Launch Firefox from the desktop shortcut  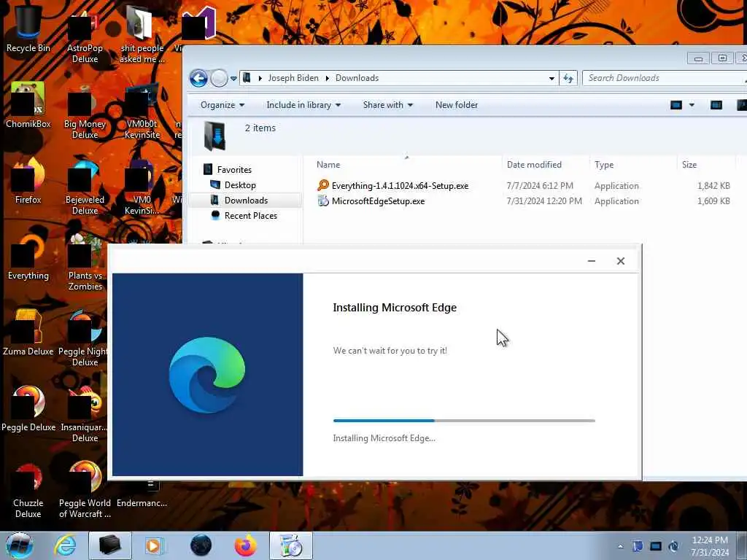click(x=28, y=181)
